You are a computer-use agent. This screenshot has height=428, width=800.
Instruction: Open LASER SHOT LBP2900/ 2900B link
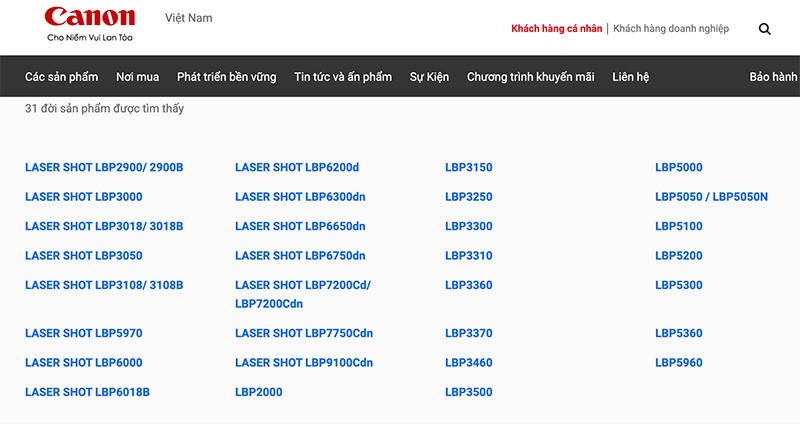coord(104,167)
